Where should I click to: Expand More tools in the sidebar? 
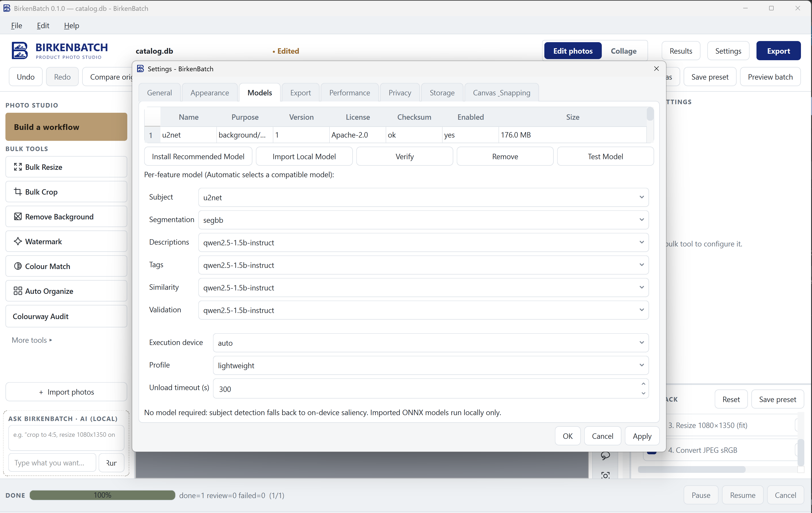click(32, 340)
